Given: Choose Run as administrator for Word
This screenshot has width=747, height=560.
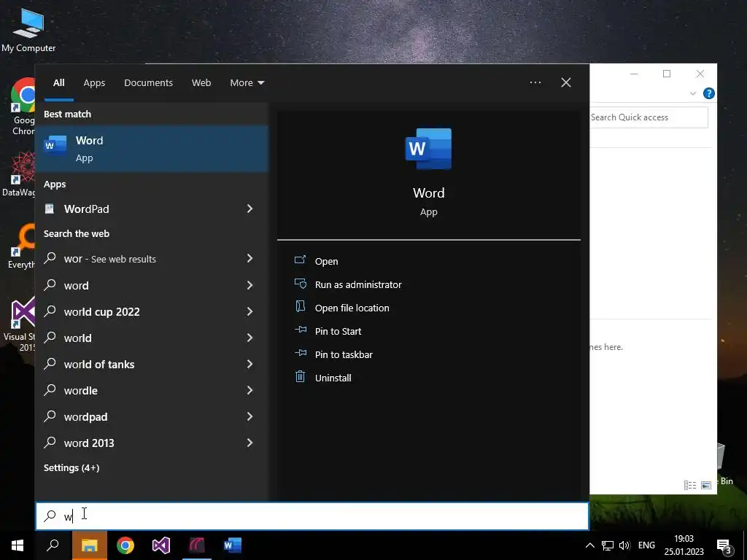Looking at the screenshot, I should [x=358, y=284].
